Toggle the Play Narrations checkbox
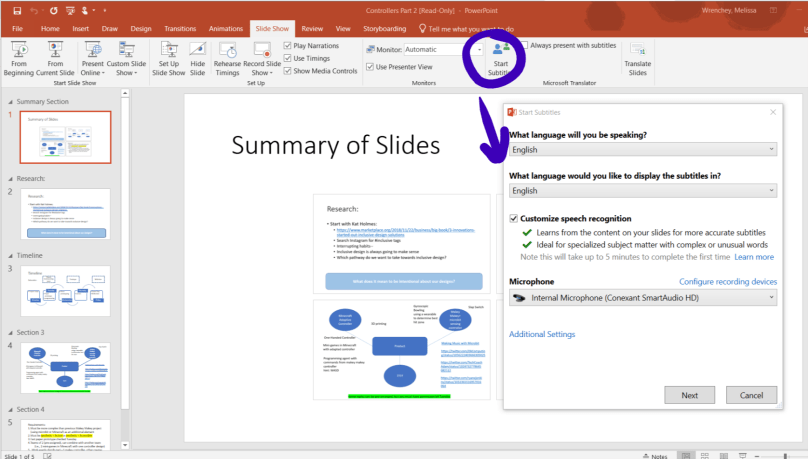This screenshot has height=459, width=808. [x=288, y=46]
